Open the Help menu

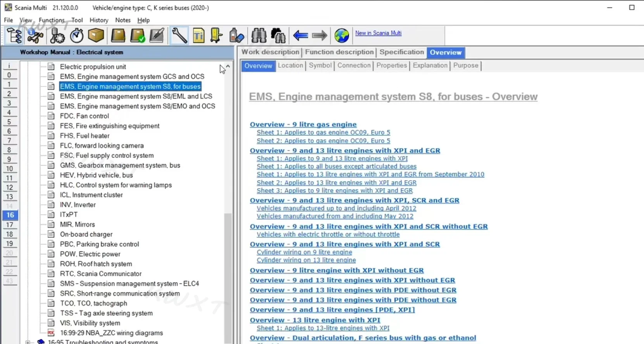point(143,20)
